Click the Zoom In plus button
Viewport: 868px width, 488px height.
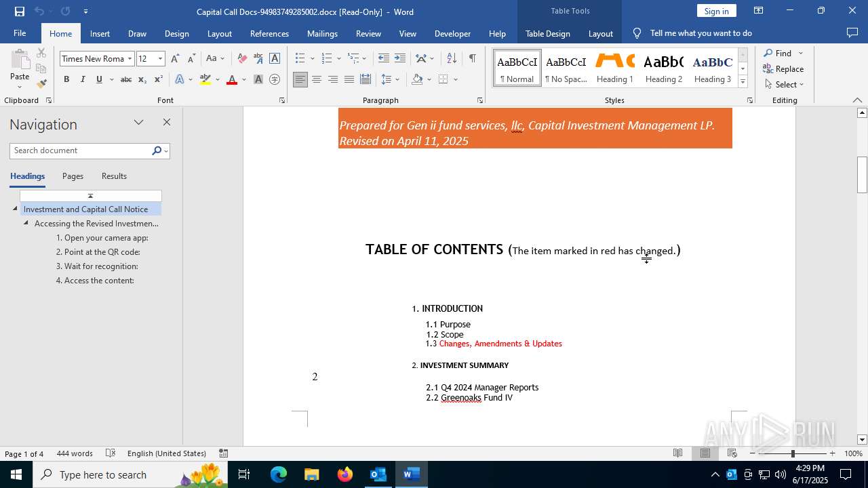pyautogui.click(x=832, y=453)
